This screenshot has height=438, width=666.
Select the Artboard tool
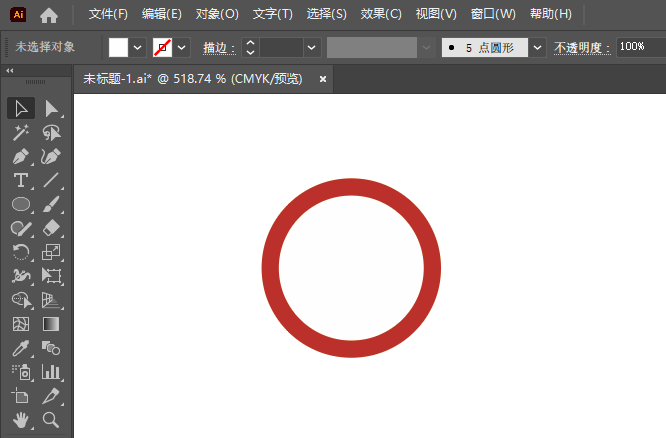pos(21,396)
